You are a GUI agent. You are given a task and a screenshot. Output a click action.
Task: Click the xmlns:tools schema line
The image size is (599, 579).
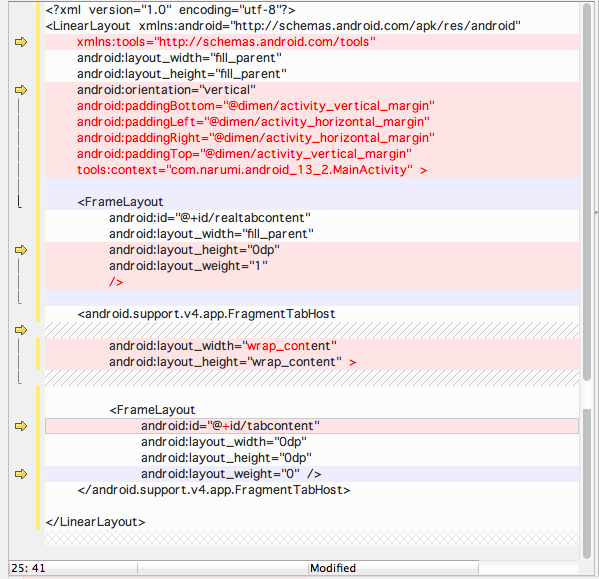coord(226,42)
